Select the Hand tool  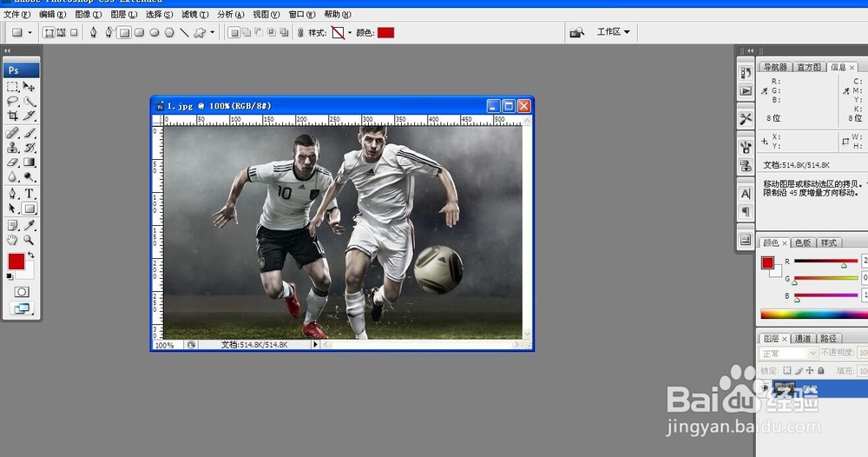[x=13, y=240]
